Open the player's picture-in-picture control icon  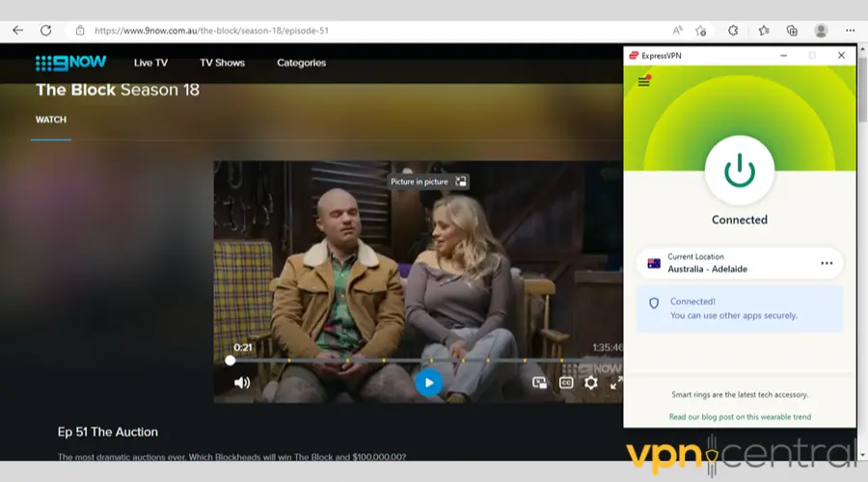click(x=539, y=383)
